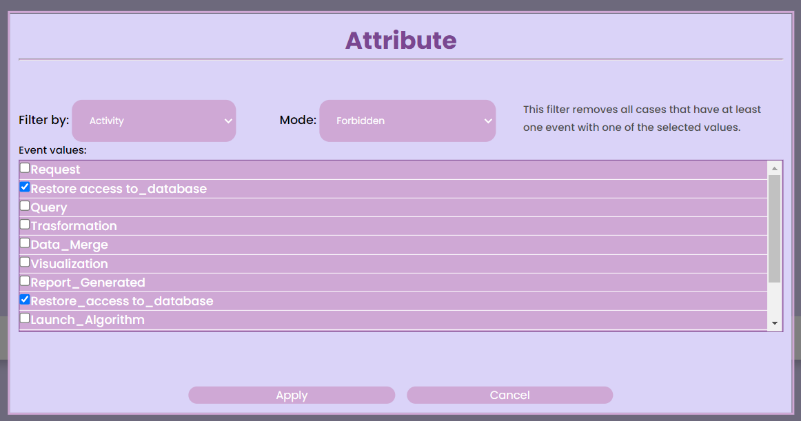801x421 pixels.
Task: Enable the Data_Merge checkbox
Action: [x=25, y=243]
